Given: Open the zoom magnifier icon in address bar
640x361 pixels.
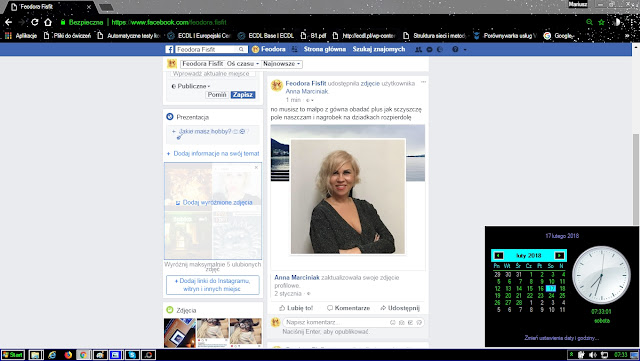Looking at the screenshot, I should tap(589, 22).
